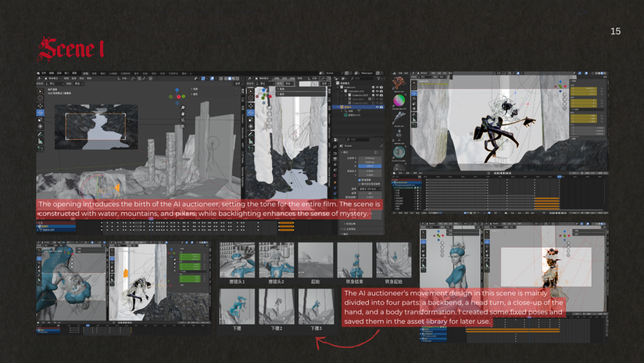Click the perspective/orthographic grid icon in top-left viewport
This screenshot has height=363, width=644.
183,126
